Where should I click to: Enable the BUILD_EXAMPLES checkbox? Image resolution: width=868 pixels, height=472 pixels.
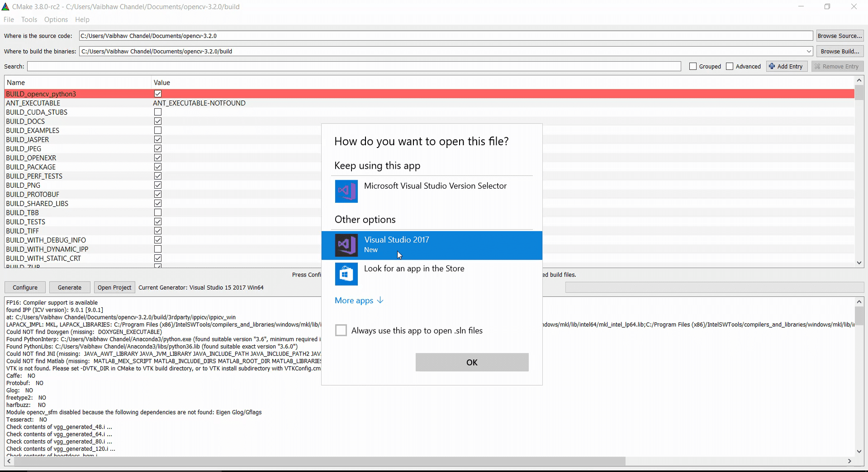coord(158,130)
